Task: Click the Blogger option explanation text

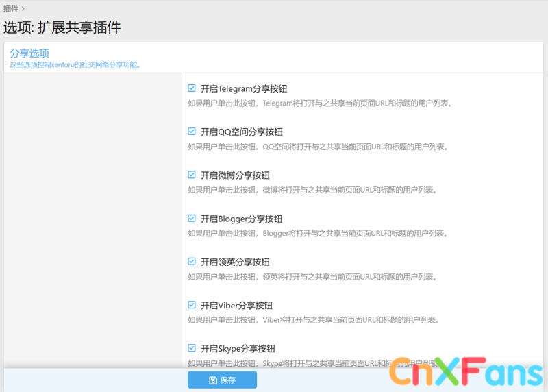Action: 318,233
